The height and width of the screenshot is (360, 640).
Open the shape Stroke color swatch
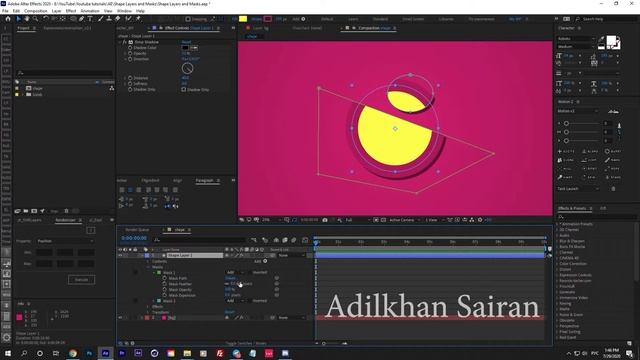[x=268, y=19]
